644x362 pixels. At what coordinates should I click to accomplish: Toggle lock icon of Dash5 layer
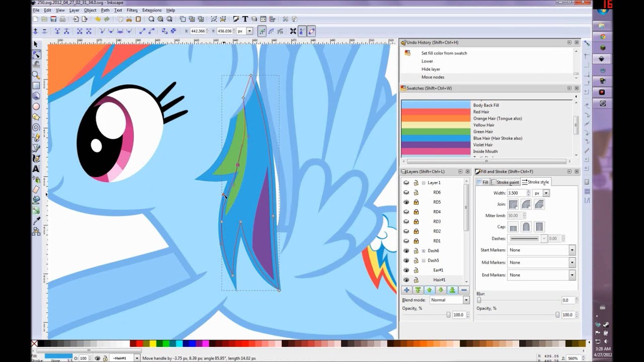(416, 260)
